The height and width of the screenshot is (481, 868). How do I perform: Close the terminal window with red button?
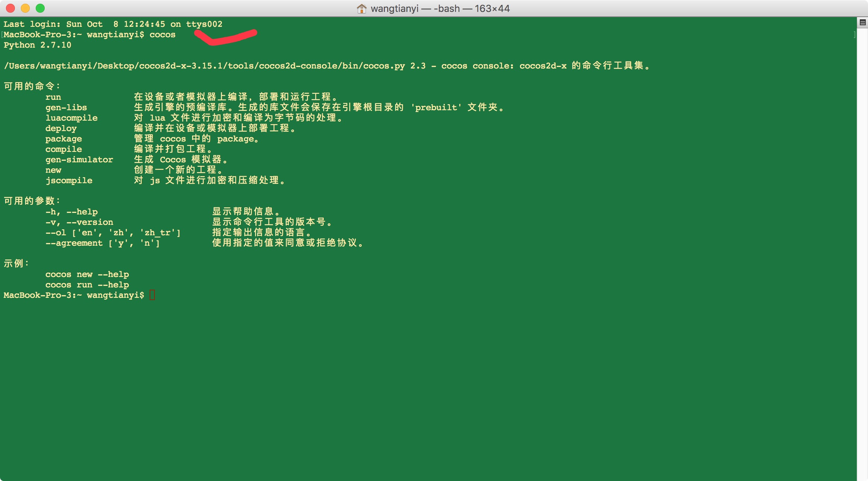10,8
